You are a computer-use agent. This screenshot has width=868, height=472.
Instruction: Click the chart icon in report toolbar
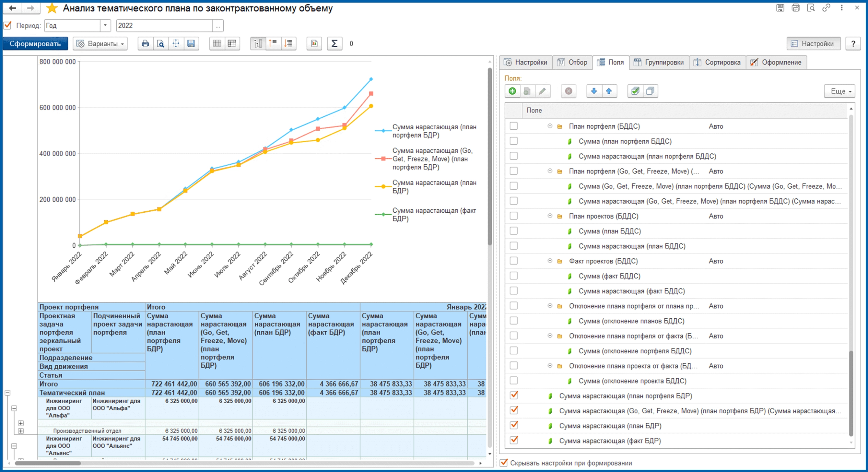click(314, 43)
